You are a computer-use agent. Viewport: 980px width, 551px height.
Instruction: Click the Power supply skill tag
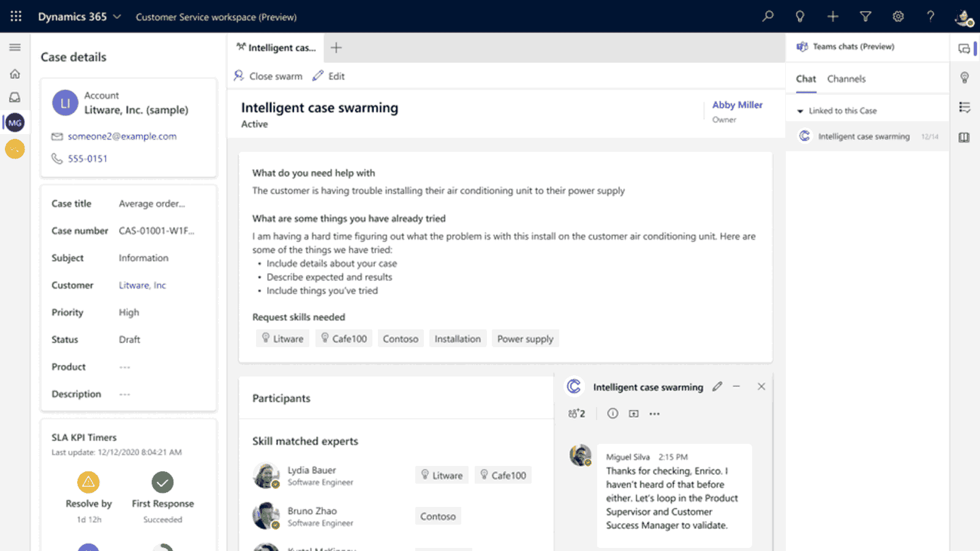525,339
